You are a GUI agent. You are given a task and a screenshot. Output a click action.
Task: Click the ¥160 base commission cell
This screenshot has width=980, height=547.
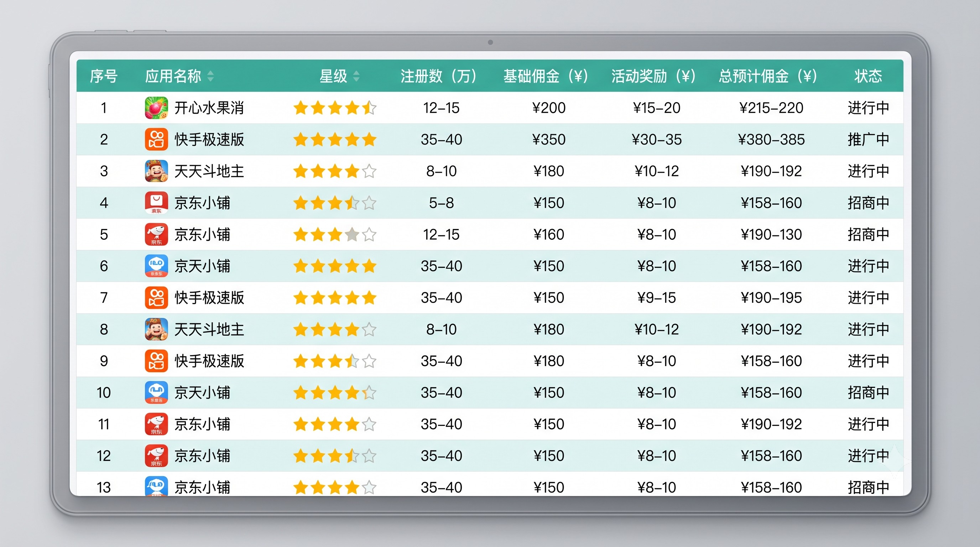coord(549,234)
